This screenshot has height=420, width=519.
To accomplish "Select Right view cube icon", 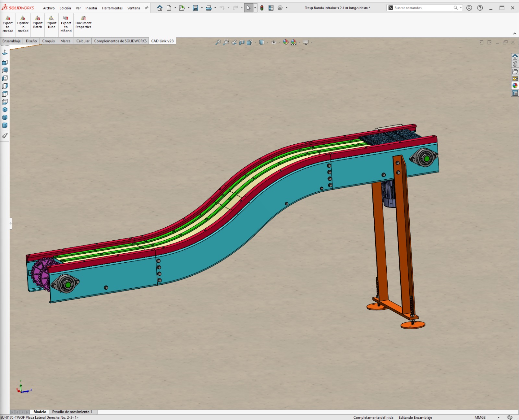I will click(5, 86).
